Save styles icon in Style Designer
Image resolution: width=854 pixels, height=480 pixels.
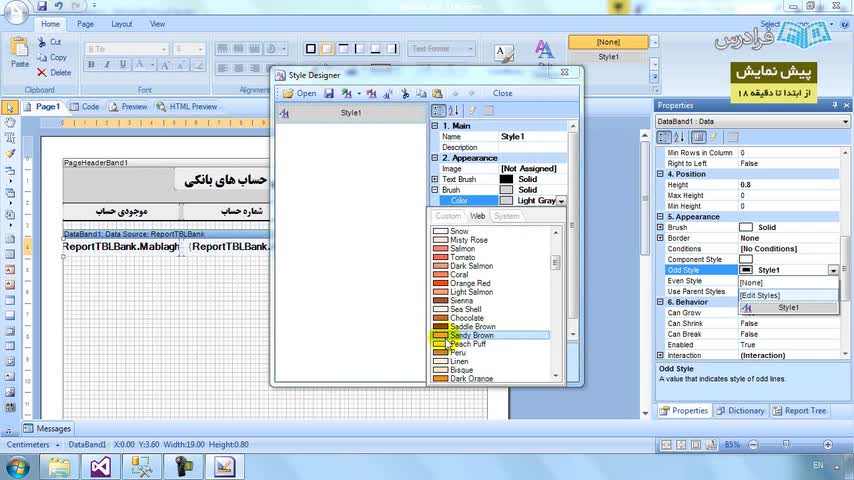(329, 93)
